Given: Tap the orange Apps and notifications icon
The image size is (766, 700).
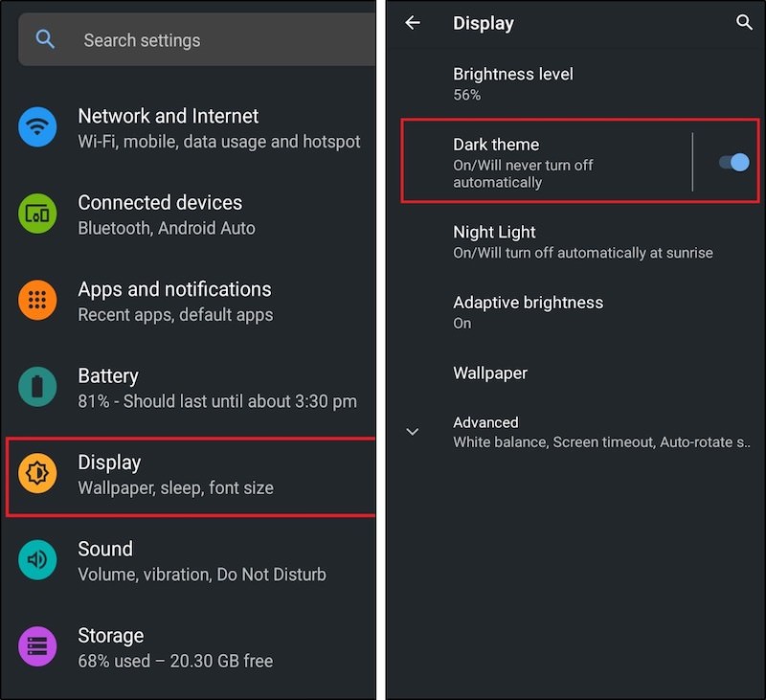Looking at the screenshot, I should click(37, 300).
